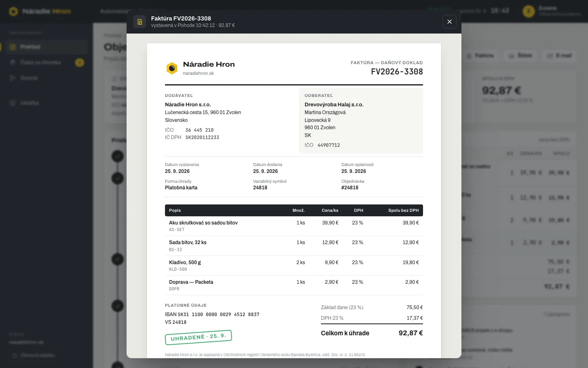Click the contact name Martina Országová
The height and width of the screenshot is (368, 588).
pos(325,112)
